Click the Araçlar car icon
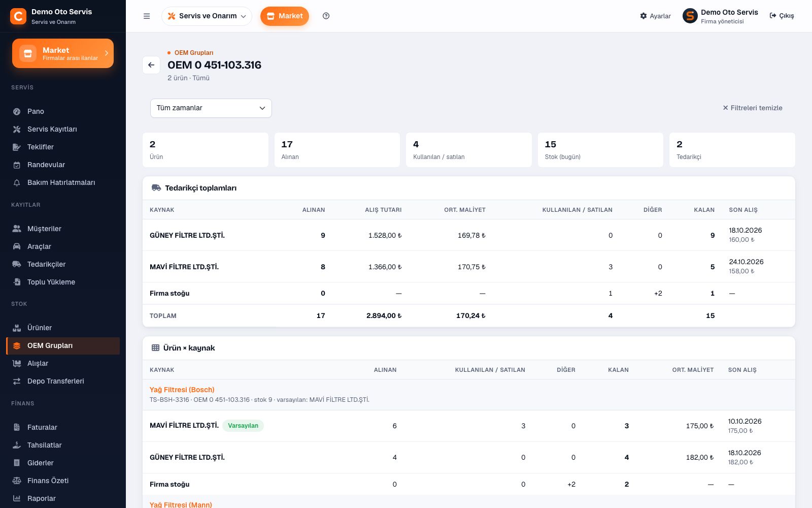 coord(17,246)
